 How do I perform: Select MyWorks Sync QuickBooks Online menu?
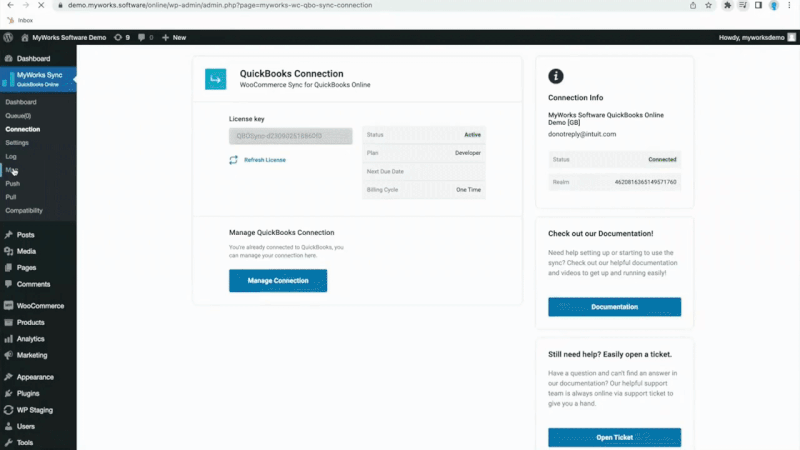pos(38,79)
